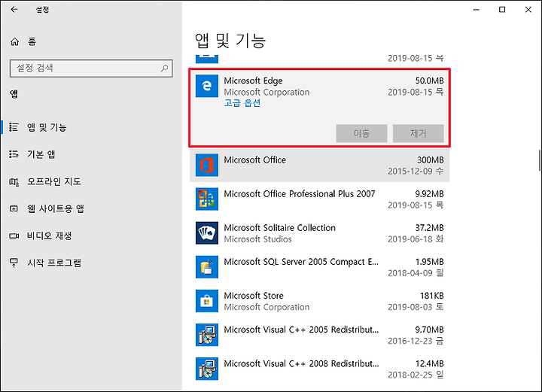Screen dimensions: 542x392
Task: Maximize the 설정 window
Action: click(x=502, y=10)
